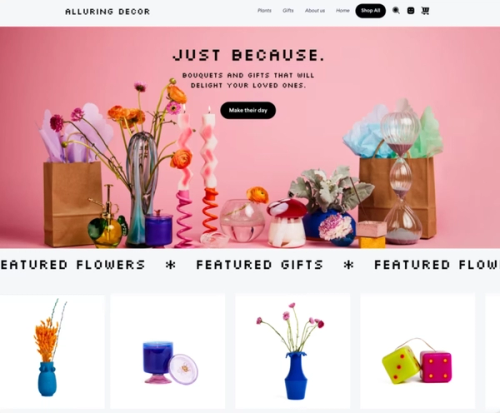The image size is (500, 413).
Task: Click the asterisk separator before Featured Gifts
Action: (171, 265)
